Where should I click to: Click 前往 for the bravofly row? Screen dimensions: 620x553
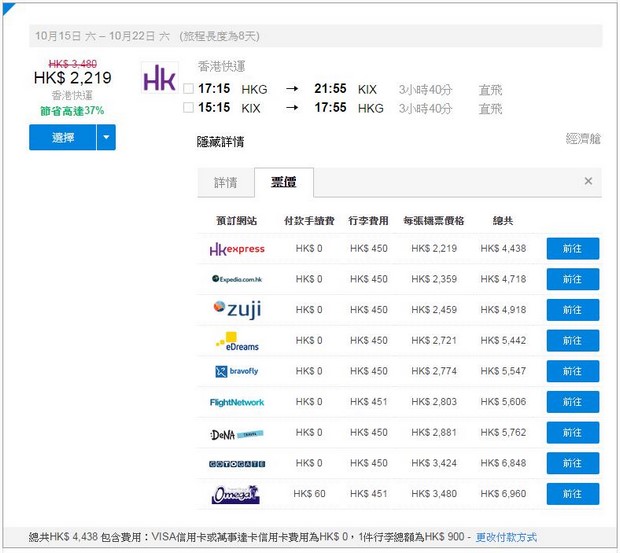tap(573, 371)
